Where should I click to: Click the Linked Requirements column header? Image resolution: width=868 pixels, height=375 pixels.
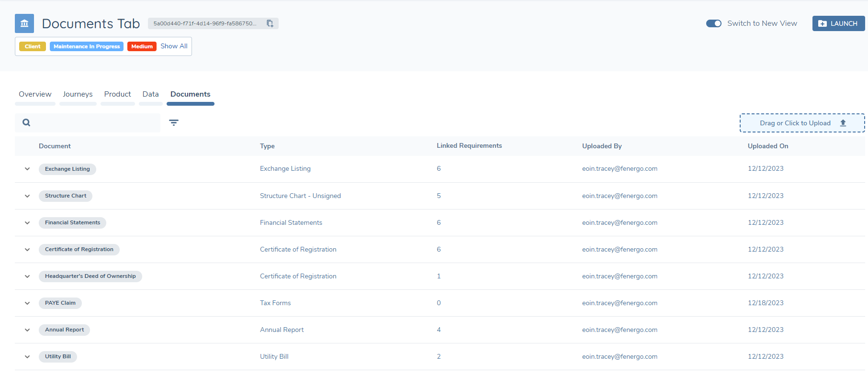[x=469, y=145]
